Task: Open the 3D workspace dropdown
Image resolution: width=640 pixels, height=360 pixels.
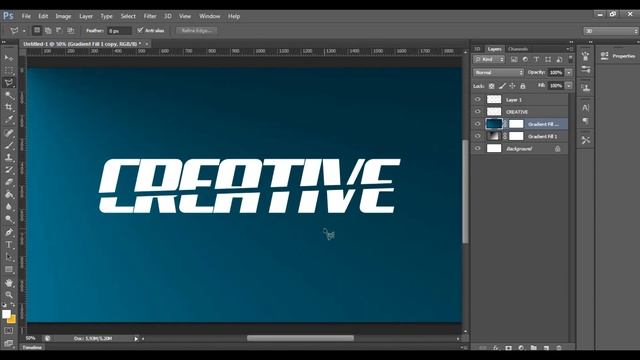Action: pyautogui.click(x=610, y=31)
